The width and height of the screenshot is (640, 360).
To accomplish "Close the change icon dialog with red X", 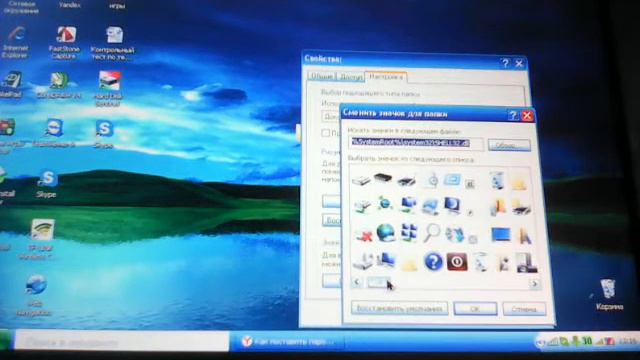I will pos(527,116).
